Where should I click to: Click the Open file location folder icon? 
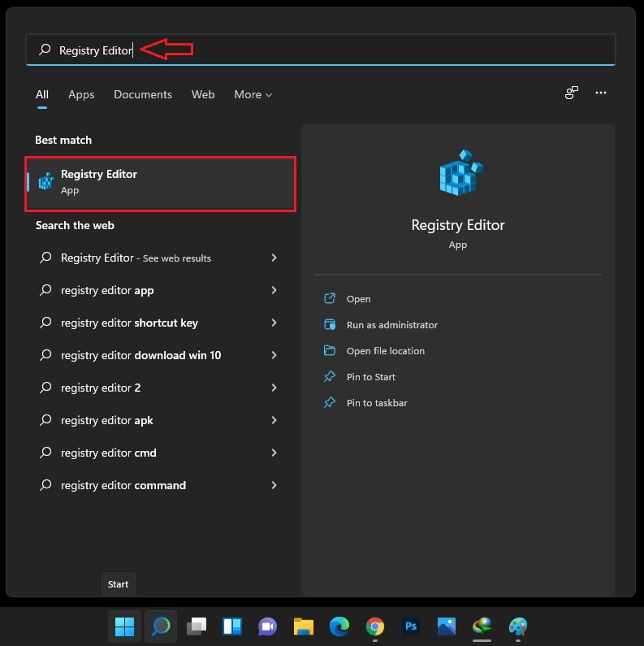pyautogui.click(x=330, y=350)
